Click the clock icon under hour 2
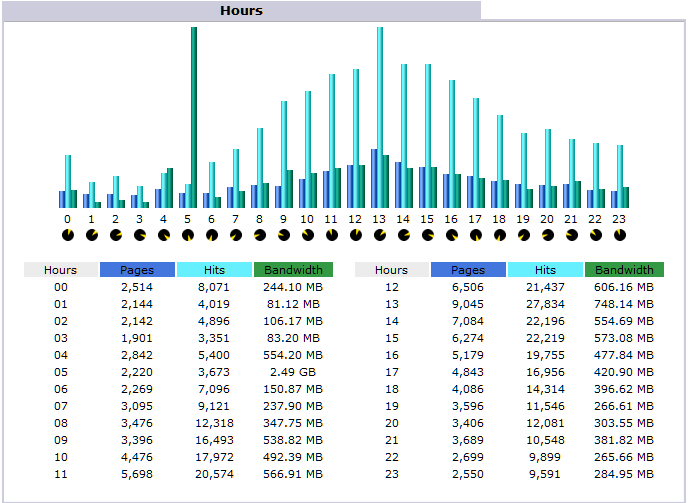Screen dimensions: 692x503 (116, 235)
